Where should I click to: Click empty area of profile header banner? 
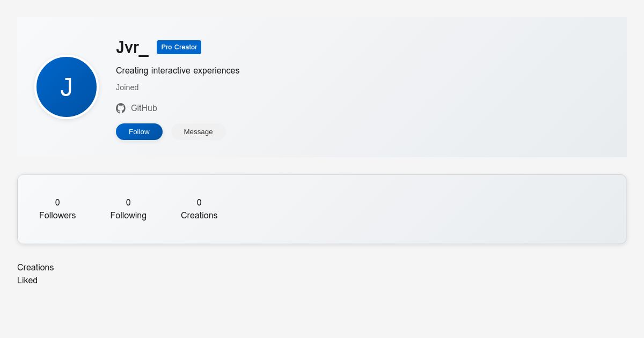click(x=429, y=87)
